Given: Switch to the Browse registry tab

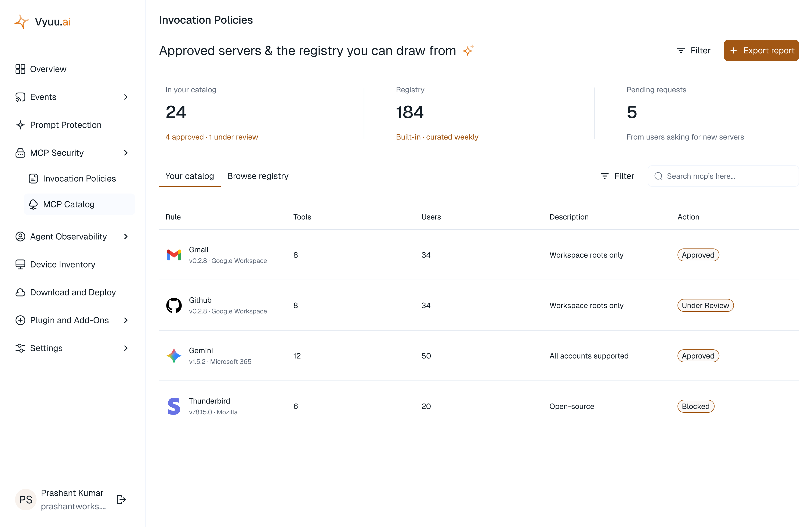Looking at the screenshot, I should click(258, 176).
